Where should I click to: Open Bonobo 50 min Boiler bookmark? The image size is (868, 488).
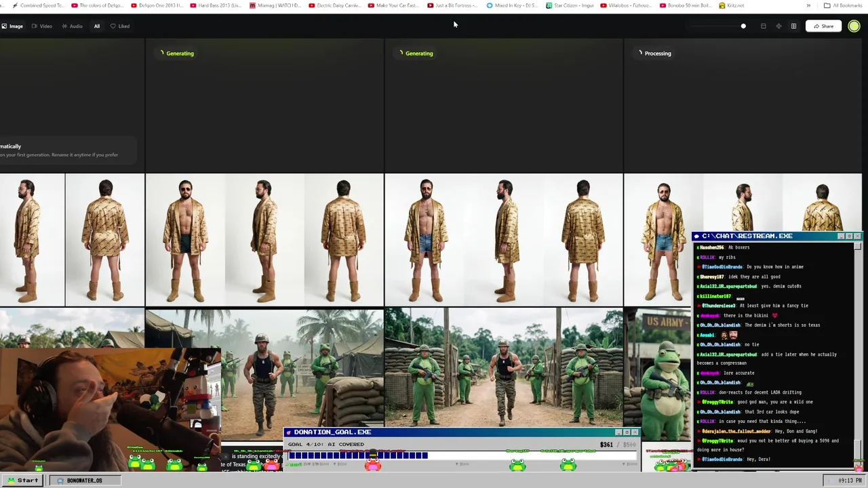point(686,5)
